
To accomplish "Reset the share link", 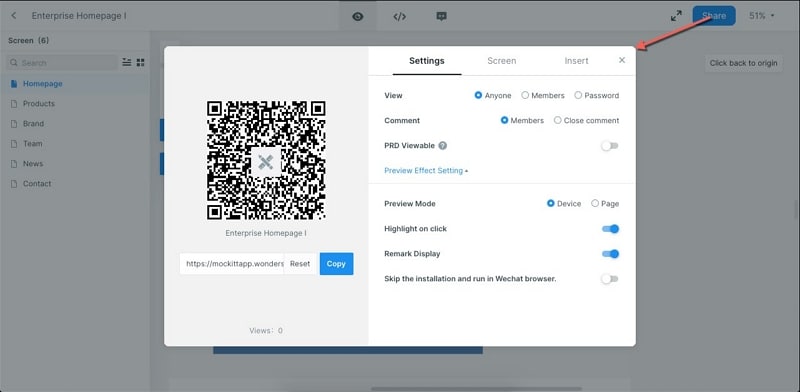I will [x=300, y=264].
